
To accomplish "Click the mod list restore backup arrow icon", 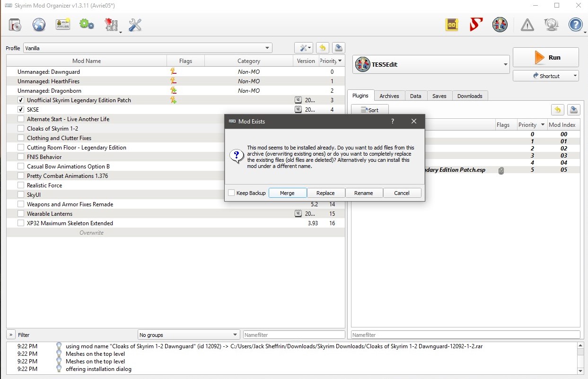I will pyautogui.click(x=323, y=48).
